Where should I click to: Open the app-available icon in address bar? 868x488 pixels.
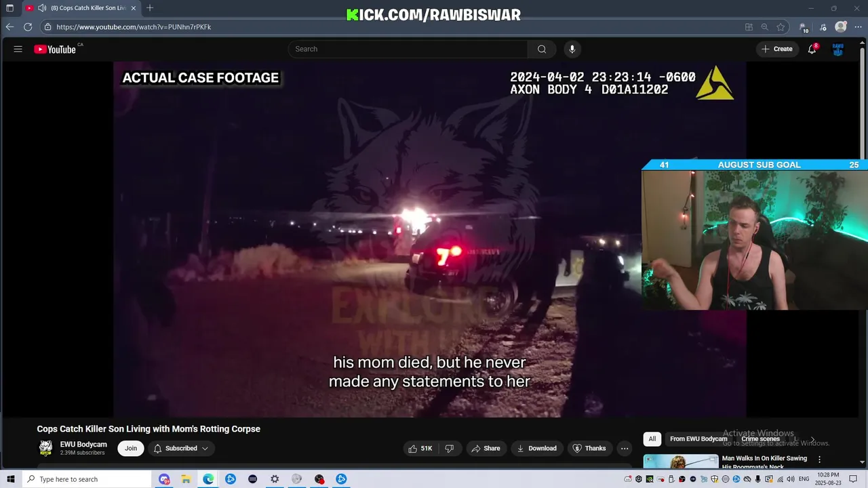[749, 27]
